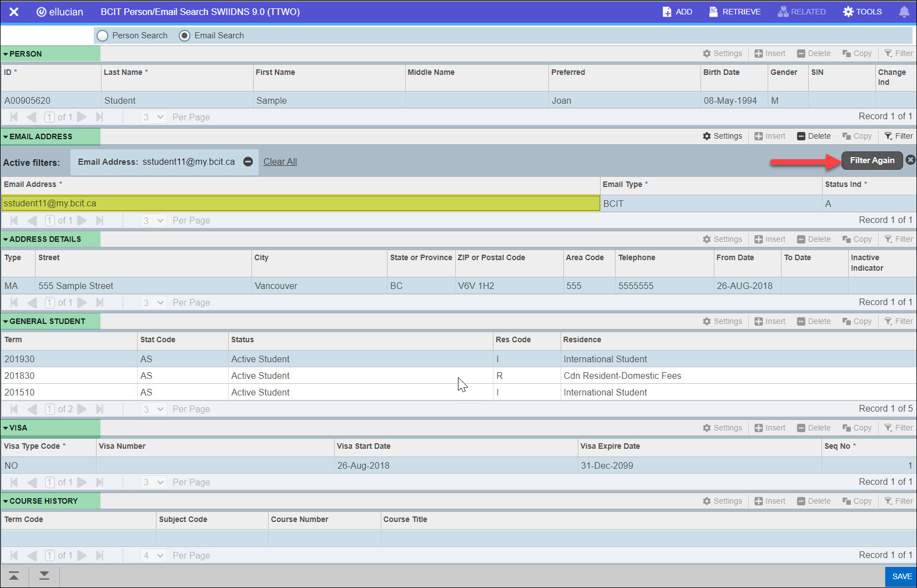This screenshot has width=917, height=588.
Task: Select the Person Search radio button
Action: click(x=103, y=36)
